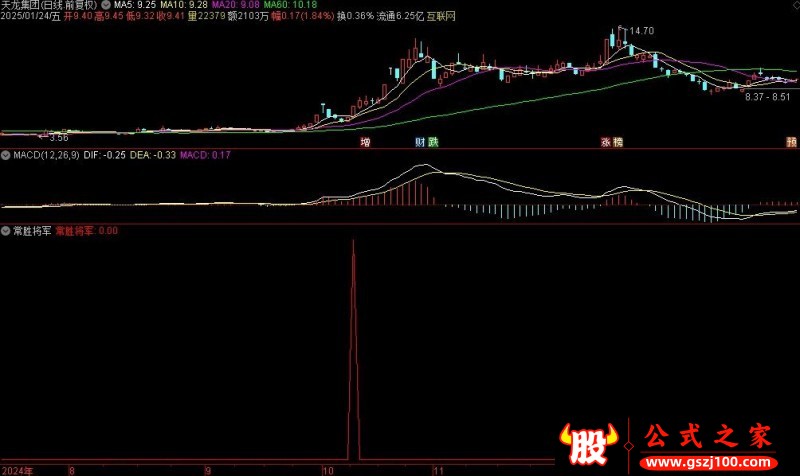Click the 财 financial report marker
The image size is (800, 476).
click(420, 142)
